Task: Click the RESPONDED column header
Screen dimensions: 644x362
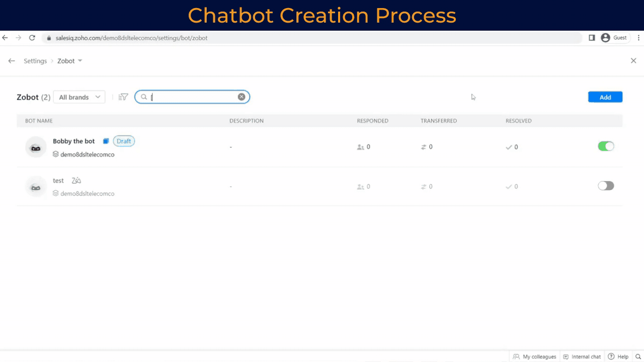Action: [372, 121]
